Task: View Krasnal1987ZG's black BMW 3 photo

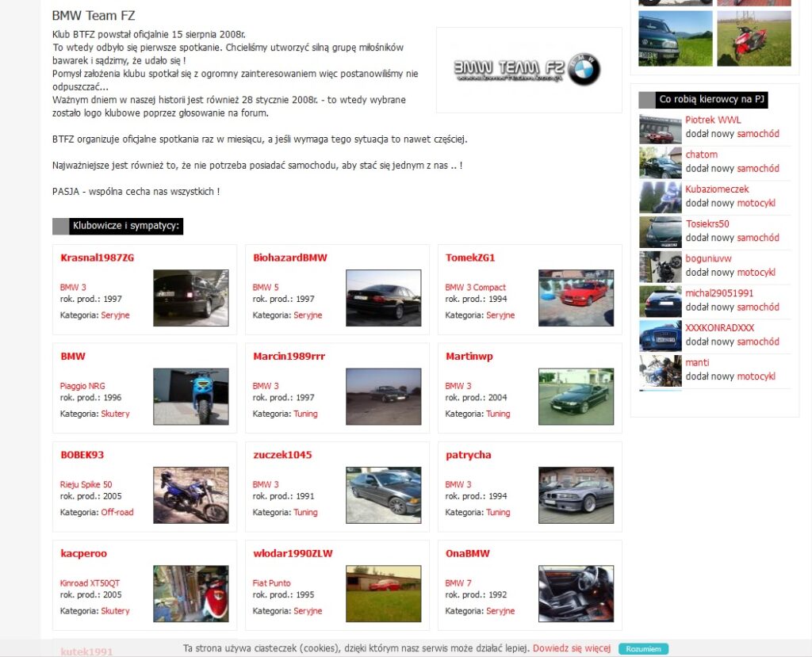Action: coord(190,298)
